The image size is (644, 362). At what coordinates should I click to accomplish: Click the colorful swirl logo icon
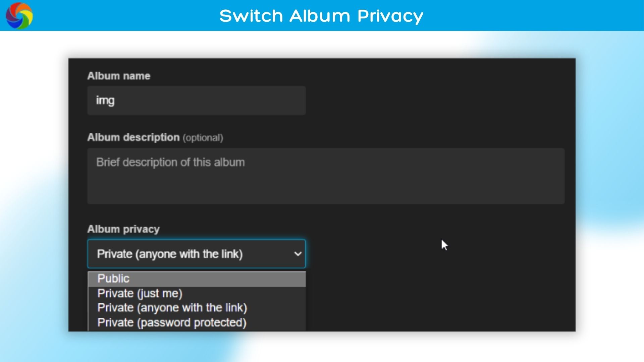click(19, 16)
